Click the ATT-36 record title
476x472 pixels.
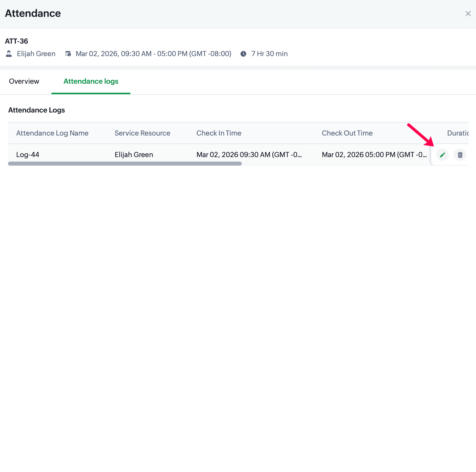[17, 41]
